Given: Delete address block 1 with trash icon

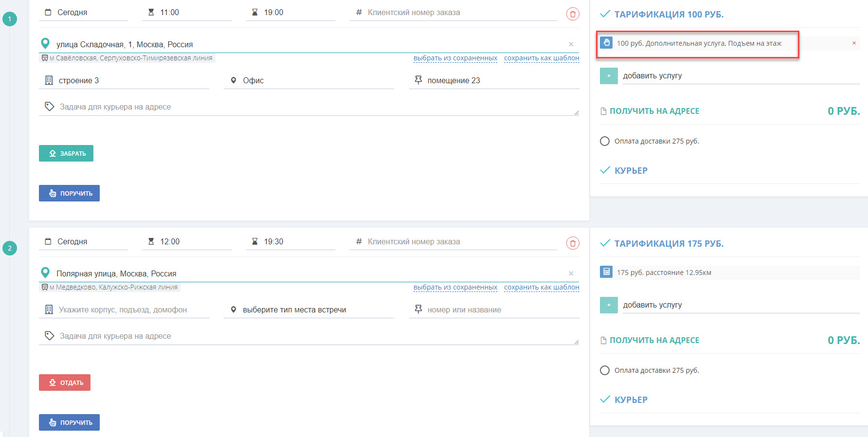Looking at the screenshot, I should (573, 14).
